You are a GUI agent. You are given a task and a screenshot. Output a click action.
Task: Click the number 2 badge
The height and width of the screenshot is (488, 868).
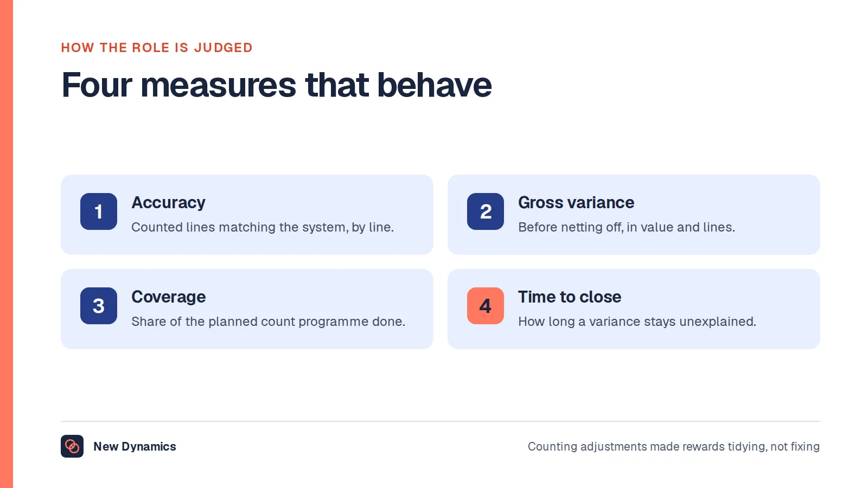(486, 211)
